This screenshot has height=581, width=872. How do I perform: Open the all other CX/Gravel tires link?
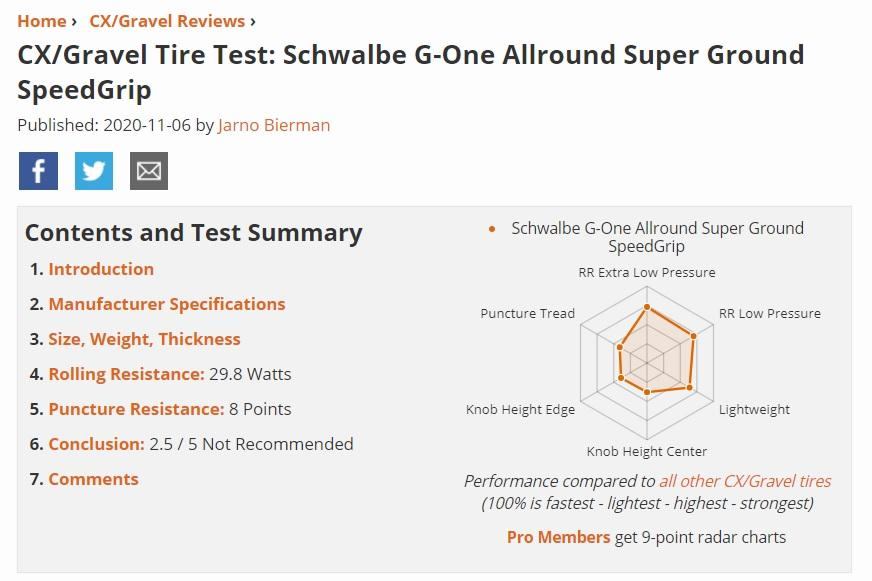click(x=745, y=481)
